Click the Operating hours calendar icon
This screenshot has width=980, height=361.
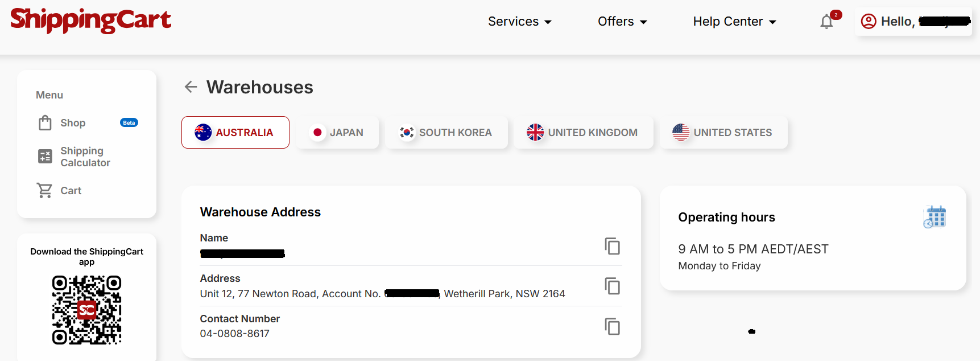click(x=934, y=216)
